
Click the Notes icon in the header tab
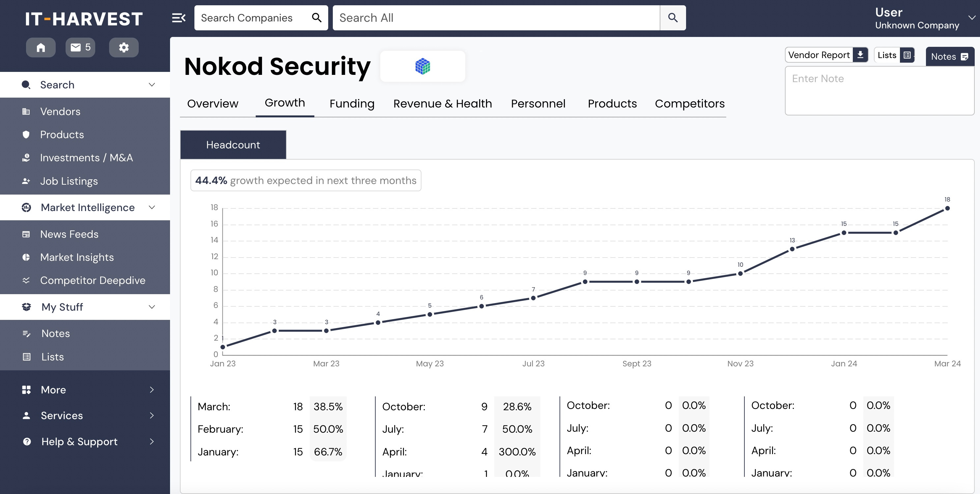pyautogui.click(x=964, y=57)
